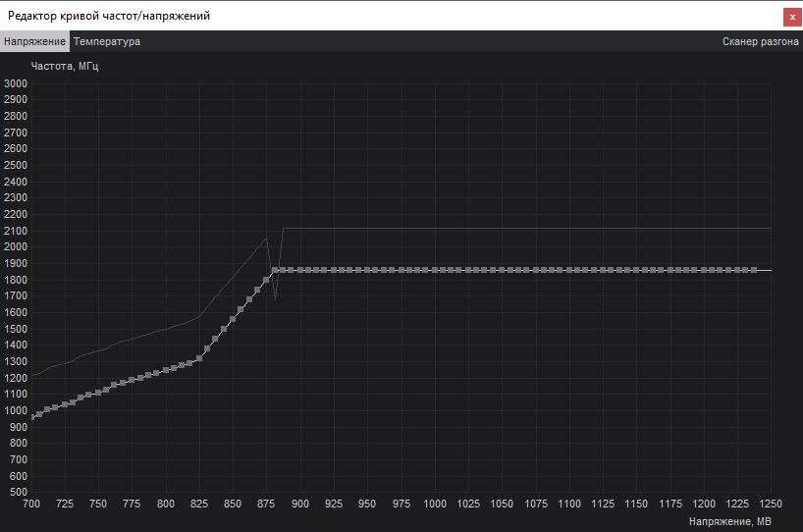803x532 pixels.
Task: Select the flat-line curve point at 1100 mV
Action: tap(569, 270)
